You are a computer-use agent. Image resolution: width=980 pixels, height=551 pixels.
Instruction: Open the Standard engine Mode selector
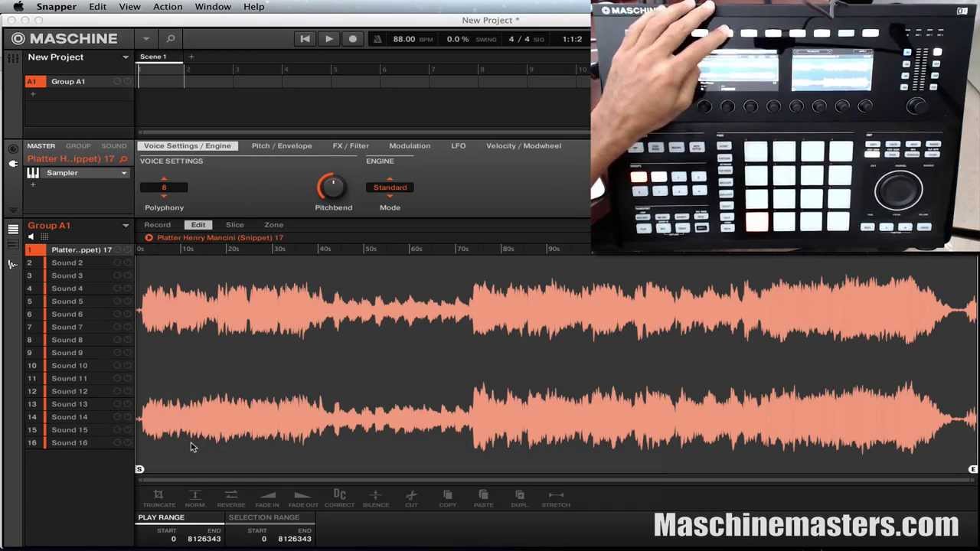coord(390,187)
